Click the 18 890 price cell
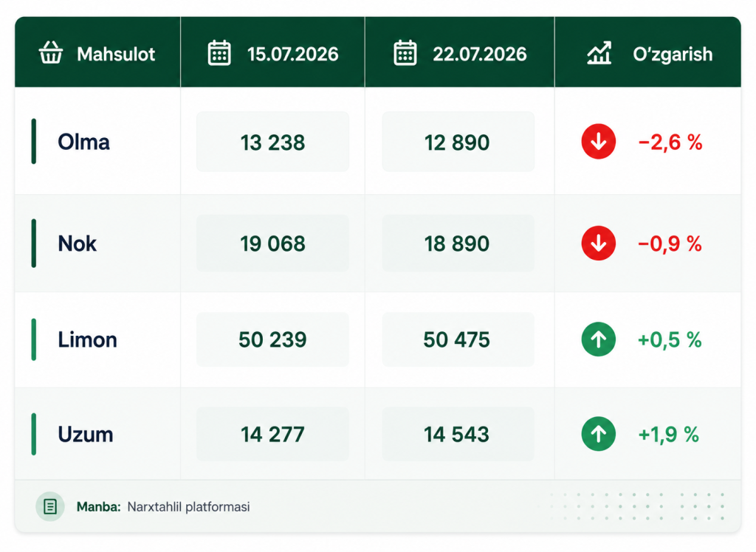 click(x=458, y=243)
